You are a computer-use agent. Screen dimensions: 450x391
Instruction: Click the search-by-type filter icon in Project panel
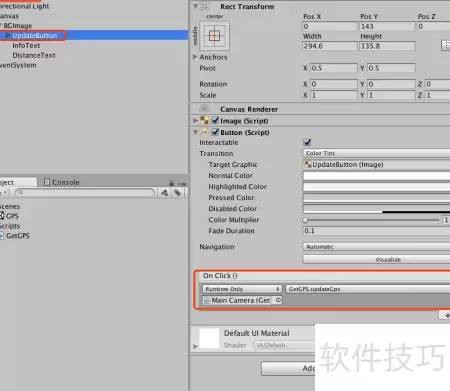click(x=164, y=193)
